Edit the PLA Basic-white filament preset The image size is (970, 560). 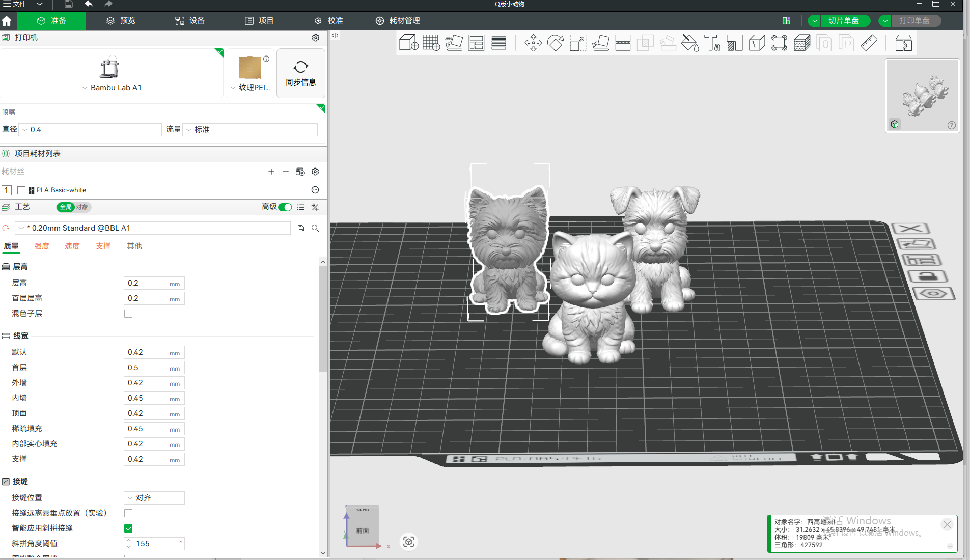(x=315, y=190)
